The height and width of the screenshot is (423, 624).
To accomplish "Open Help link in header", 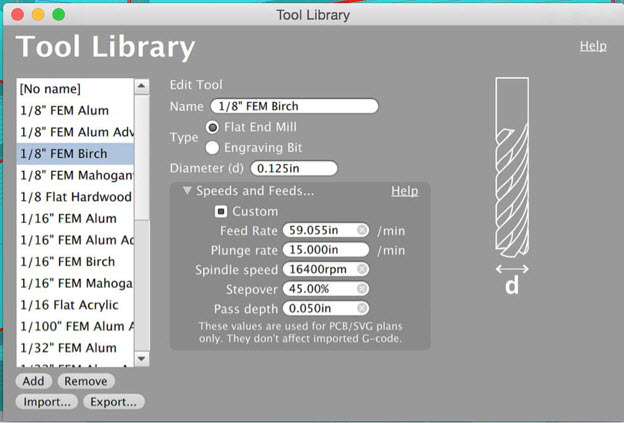I will point(592,46).
